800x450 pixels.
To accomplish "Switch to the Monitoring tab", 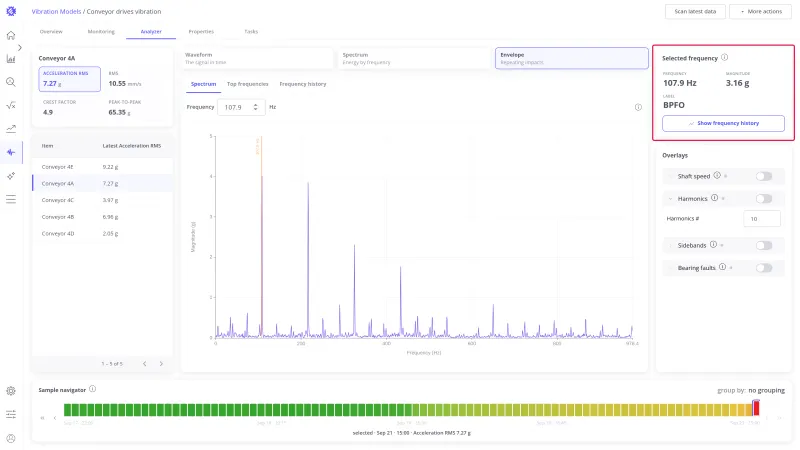I will [101, 32].
